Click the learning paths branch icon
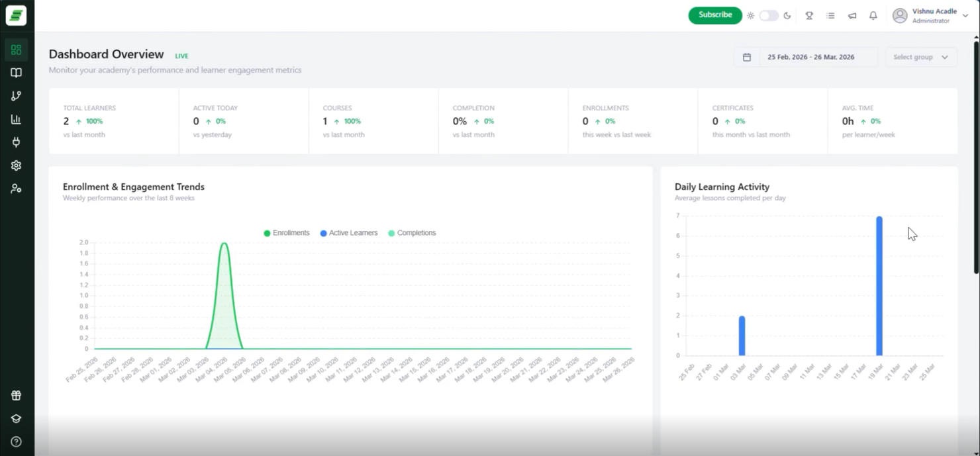 [16, 96]
